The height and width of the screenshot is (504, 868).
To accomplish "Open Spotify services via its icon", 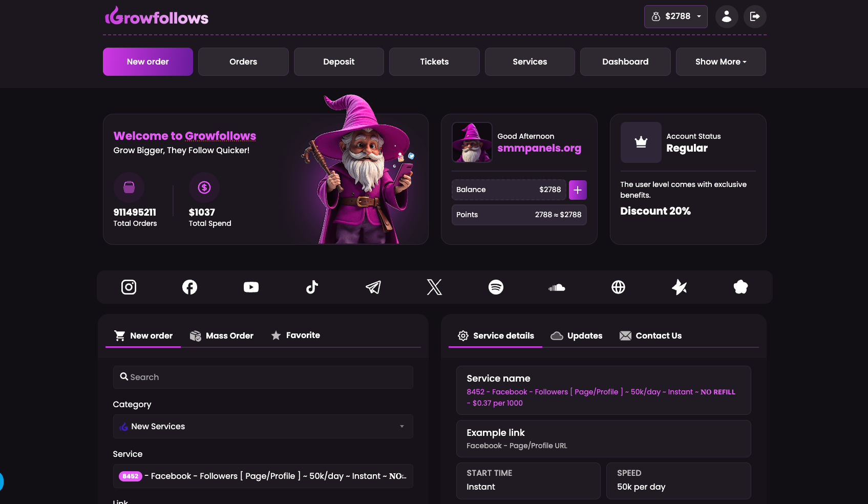I will pos(495,287).
